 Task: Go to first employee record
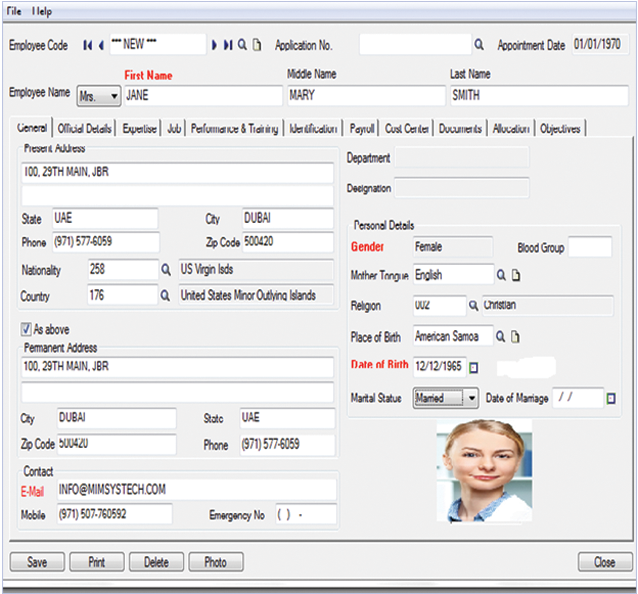click(87, 45)
